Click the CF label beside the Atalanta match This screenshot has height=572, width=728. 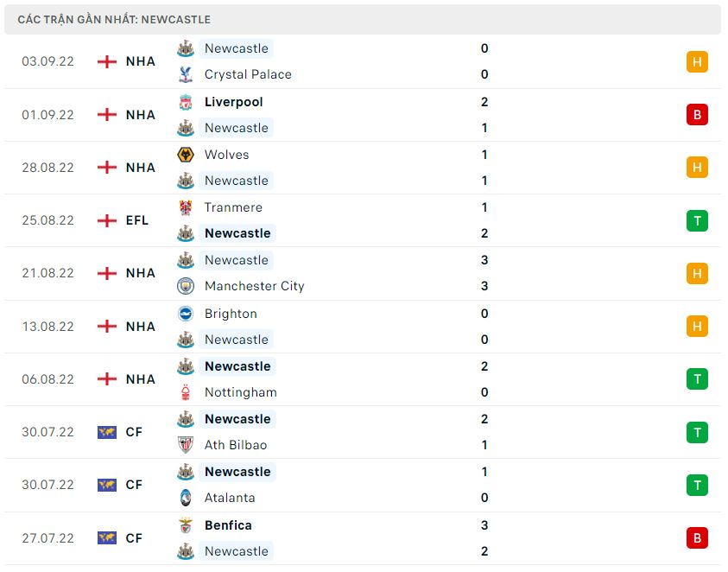134,485
